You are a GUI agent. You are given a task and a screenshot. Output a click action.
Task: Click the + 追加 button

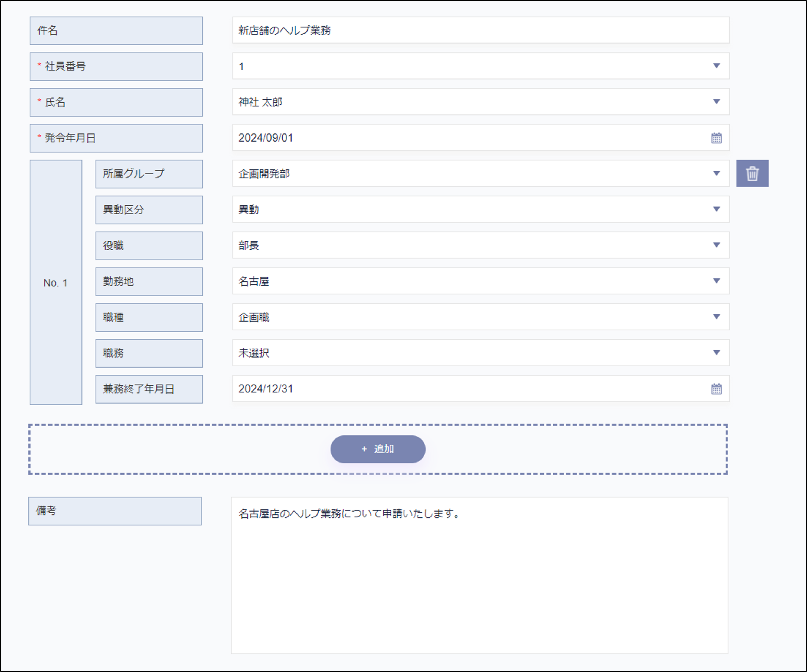pyautogui.click(x=378, y=449)
